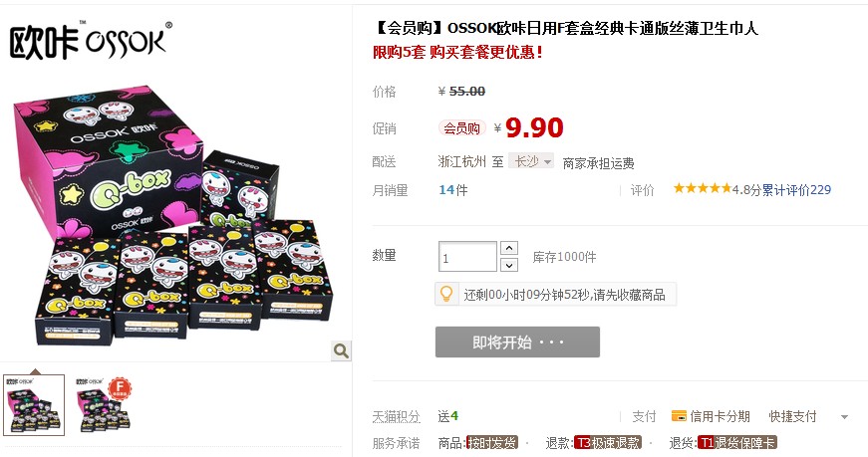The height and width of the screenshot is (457, 868).
Task: Expand the payment options arrow
Action: (844, 417)
